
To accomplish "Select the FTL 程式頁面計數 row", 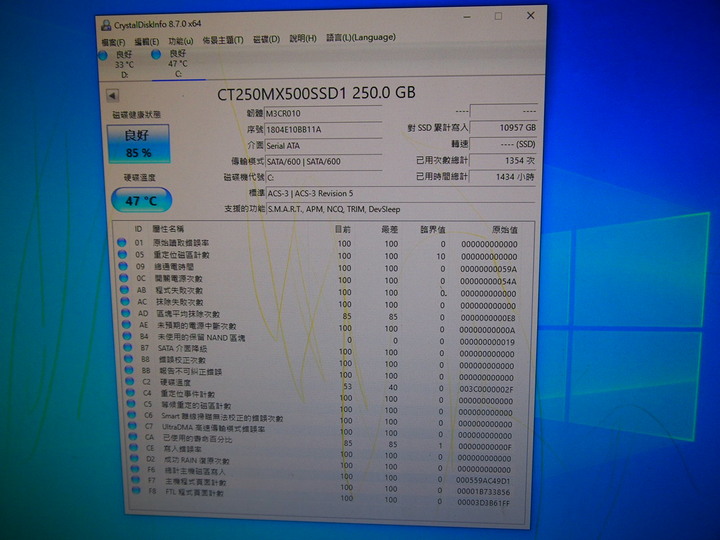I will tap(321, 496).
